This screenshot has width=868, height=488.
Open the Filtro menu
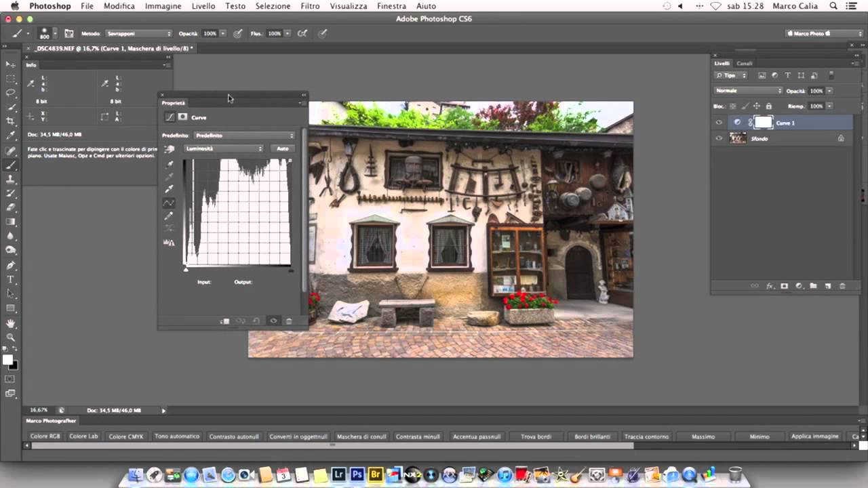click(x=310, y=6)
